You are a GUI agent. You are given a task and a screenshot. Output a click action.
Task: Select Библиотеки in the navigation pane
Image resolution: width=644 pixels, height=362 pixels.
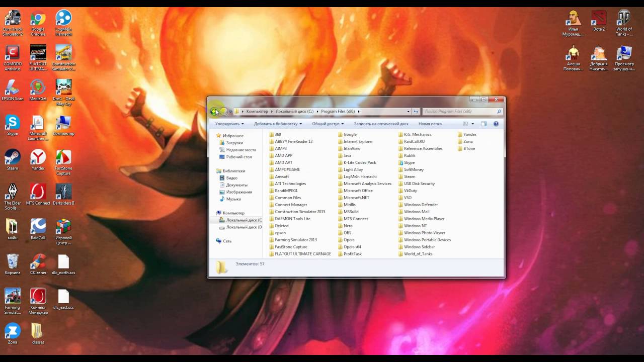click(x=230, y=171)
